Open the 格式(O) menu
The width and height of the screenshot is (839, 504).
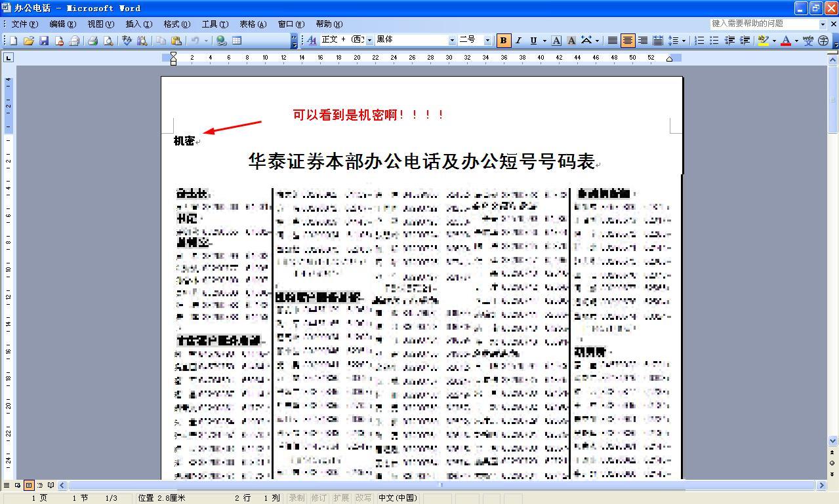(177, 24)
